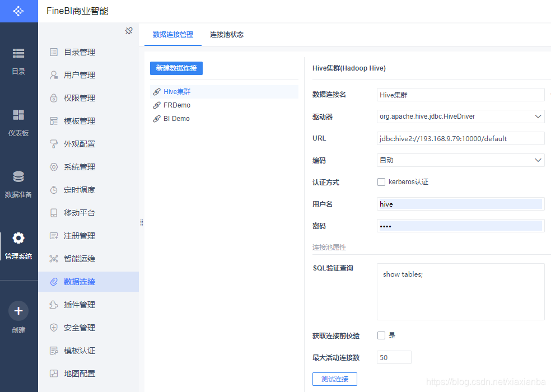The height and width of the screenshot is (392, 551).
Task: Click the 测试连接 button
Action: pos(334,379)
